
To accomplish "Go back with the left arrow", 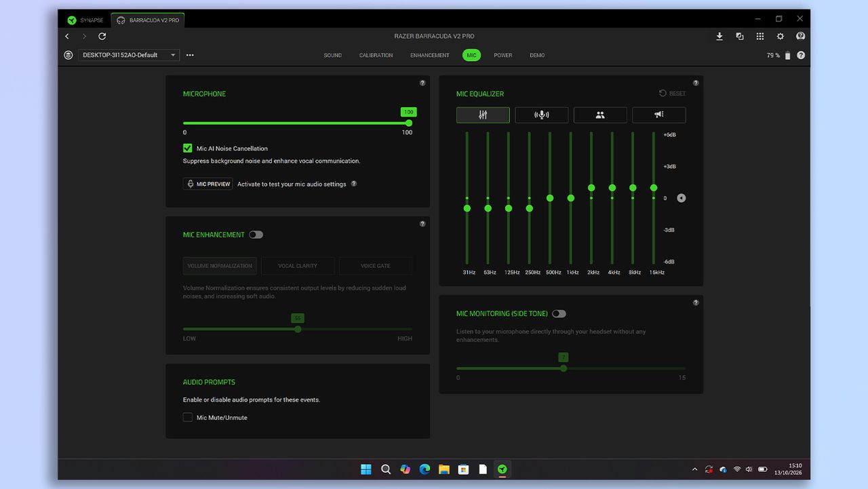I will (67, 36).
